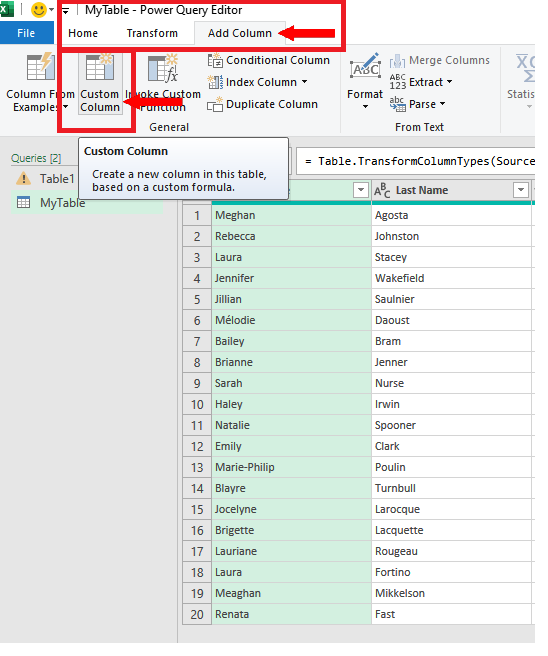Click the cell 'Poulin'

click(452, 467)
